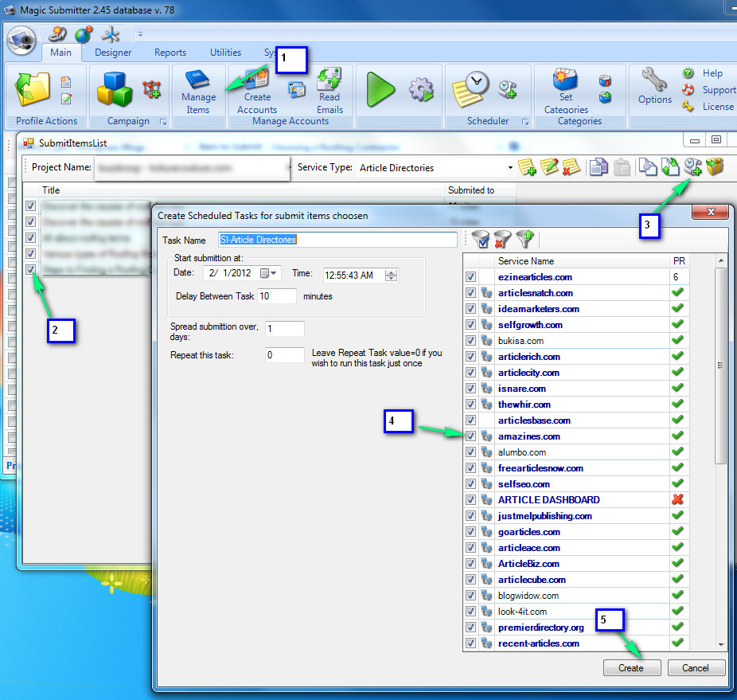Toggle the last checked item checkbox in SubmitItemsList
The image size is (737, 700).
[30, 269]
